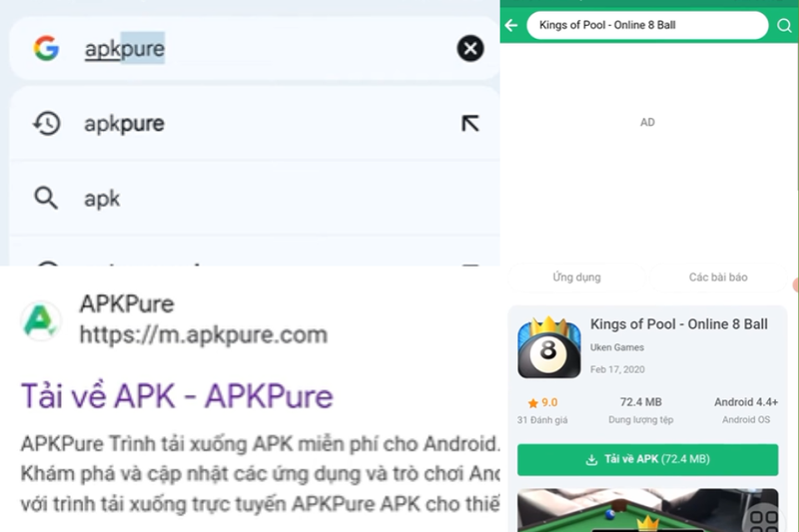Screen dimensions: 799x532
Task: Click the squares icon on screenshot
Action: [x=763, y=520]
